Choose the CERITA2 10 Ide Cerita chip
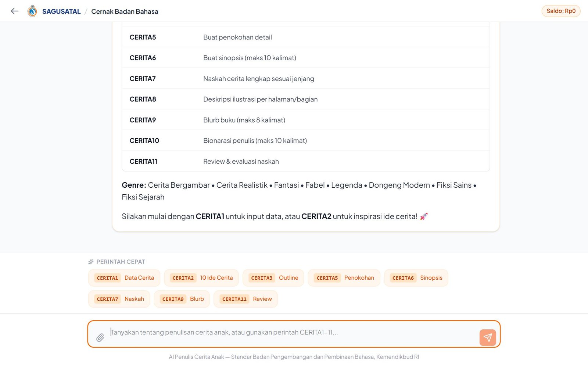 click(x=201, y=278)
